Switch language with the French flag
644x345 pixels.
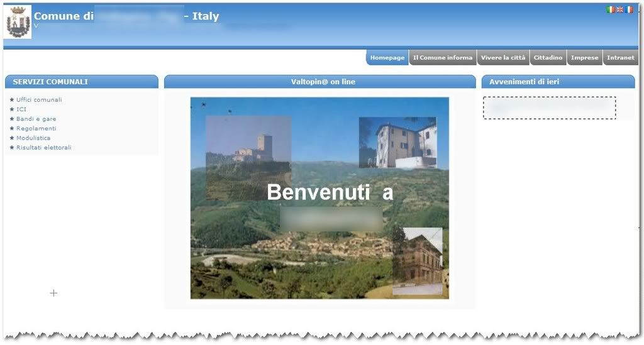(629, 9)
